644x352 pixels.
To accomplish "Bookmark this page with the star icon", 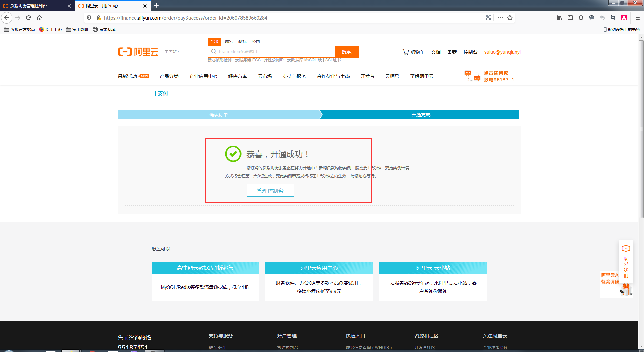I will pyautogui.click(x=510, y=18).
